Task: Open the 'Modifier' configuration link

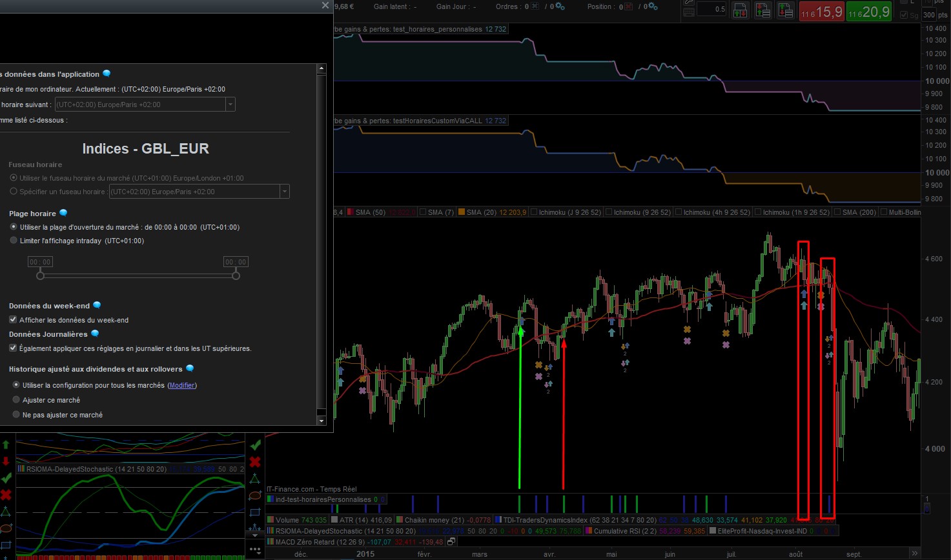Action: (182, 385)
